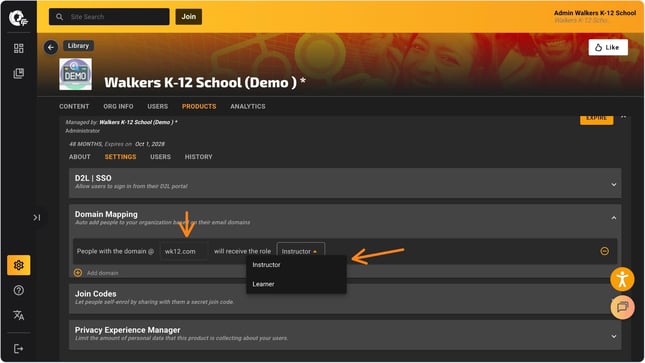Click the Walkers K-12 Demo logo thumbnail
The height and width of the screenshot is (363, 645).
click(x=76, y=74)
